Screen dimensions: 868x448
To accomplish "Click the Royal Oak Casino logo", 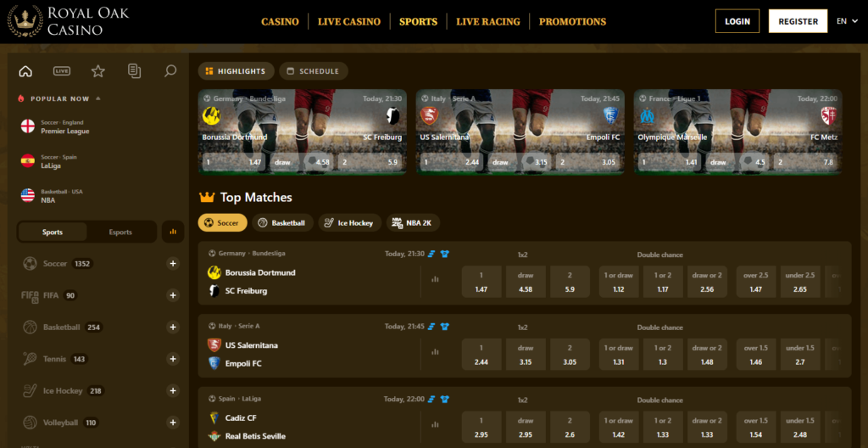I will pyautogui.click(x=68, y=21).
